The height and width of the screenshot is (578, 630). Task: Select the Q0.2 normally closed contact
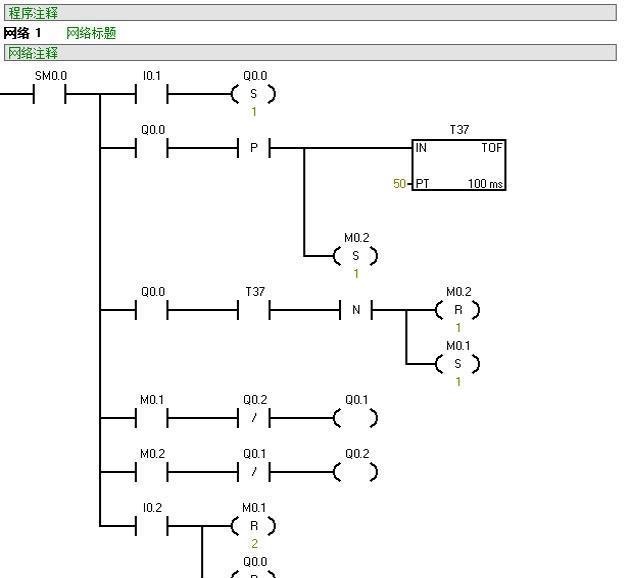tap(254, 418)
